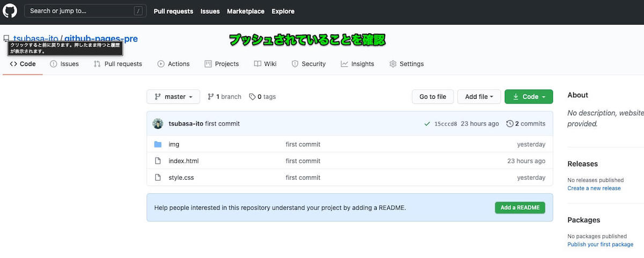The width and height of the screenshot is (644, 258).
Task: Open the style.css file
Action: [181, 178]
